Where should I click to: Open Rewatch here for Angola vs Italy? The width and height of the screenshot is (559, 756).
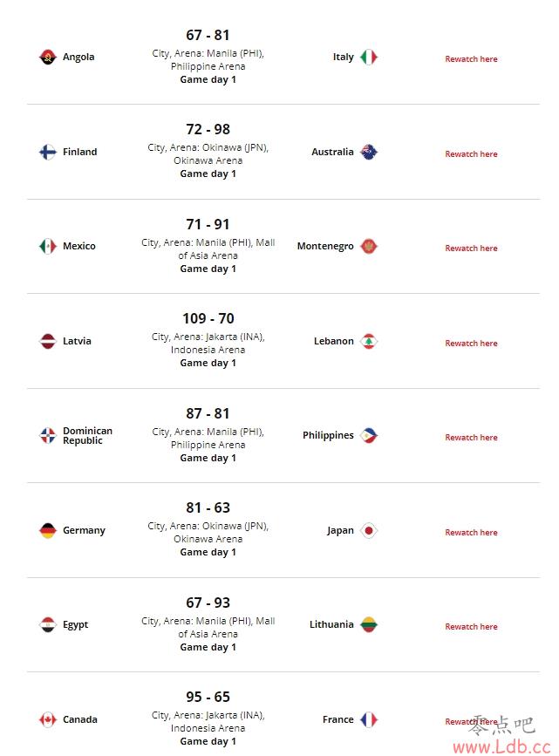pos(471,58)
